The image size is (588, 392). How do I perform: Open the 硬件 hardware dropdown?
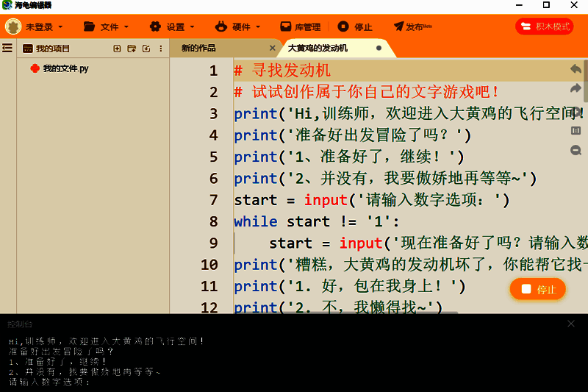pyautogui.click(x=237, y=27)
